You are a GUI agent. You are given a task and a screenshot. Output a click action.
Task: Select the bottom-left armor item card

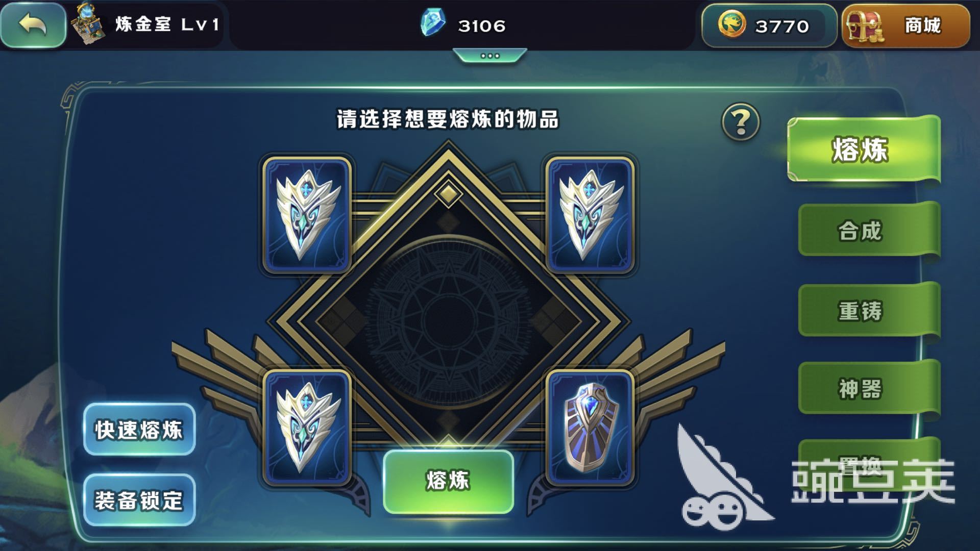click(307, 428)
